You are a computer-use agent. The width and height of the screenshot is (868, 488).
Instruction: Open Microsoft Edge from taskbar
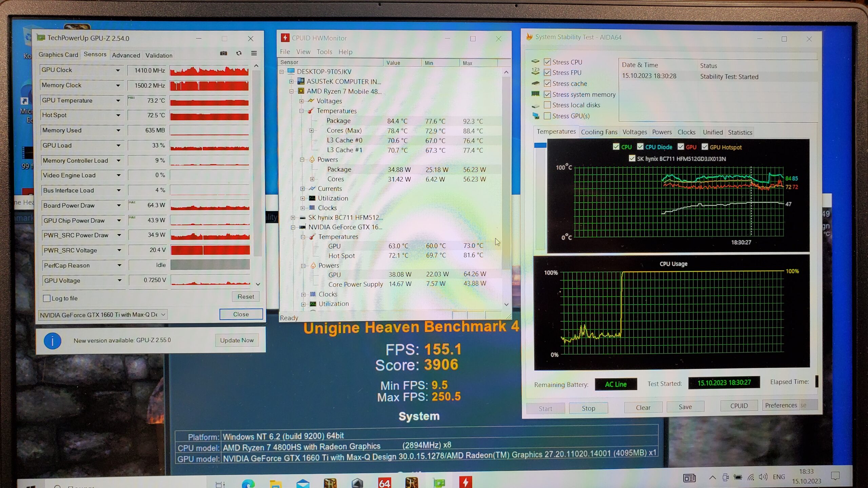pos(248,483)
